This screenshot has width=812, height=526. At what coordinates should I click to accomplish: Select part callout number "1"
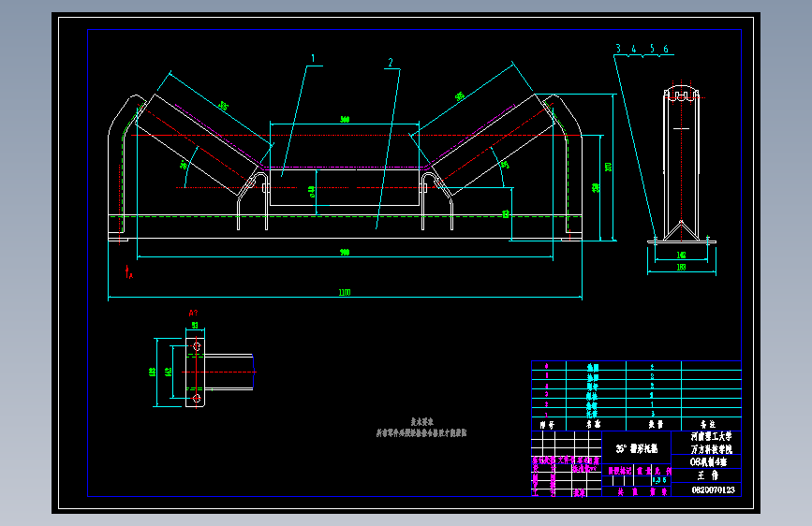point(313,59)
